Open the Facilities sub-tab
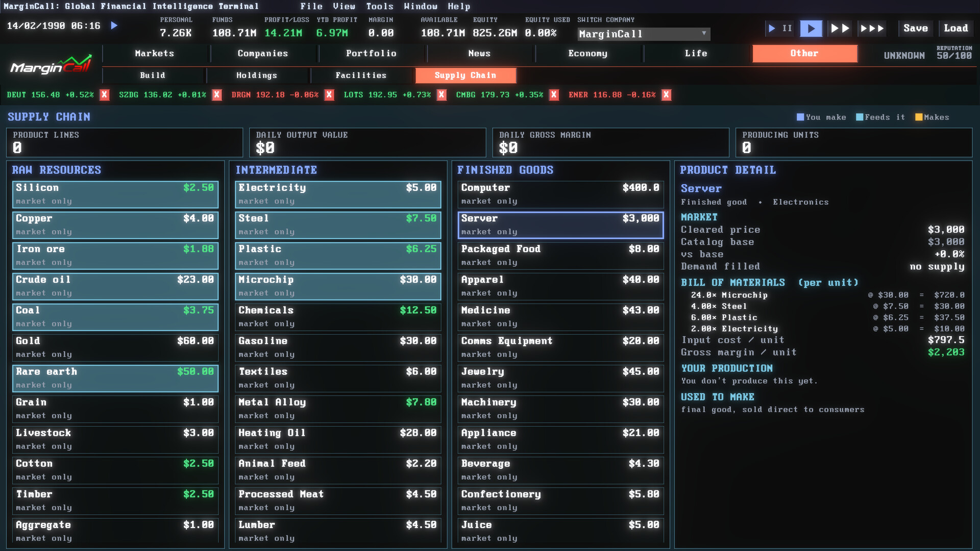 [361, 76]
